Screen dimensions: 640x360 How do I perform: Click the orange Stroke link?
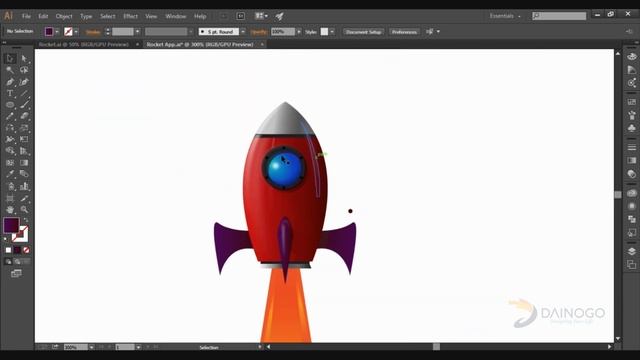click(93, 32)
